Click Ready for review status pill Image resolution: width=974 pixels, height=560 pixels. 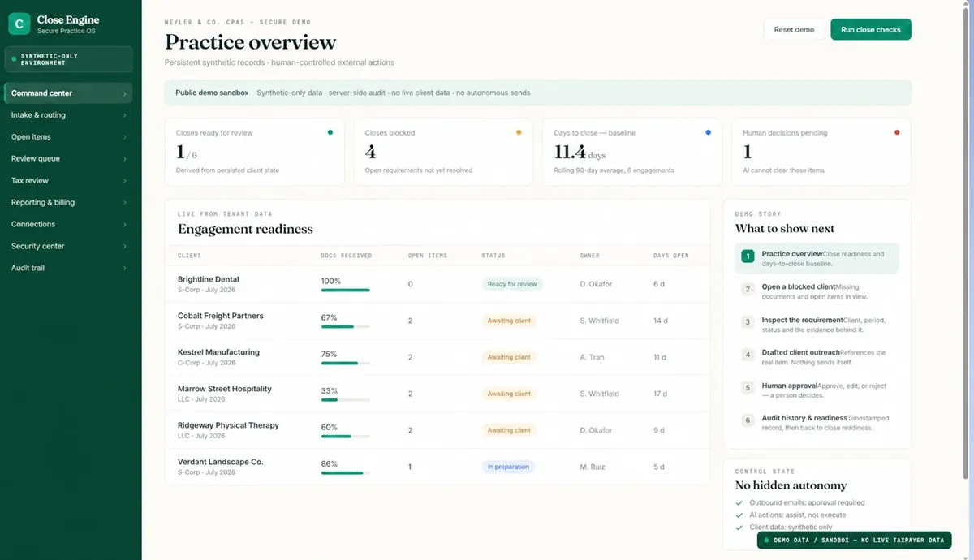coord(511,284)
